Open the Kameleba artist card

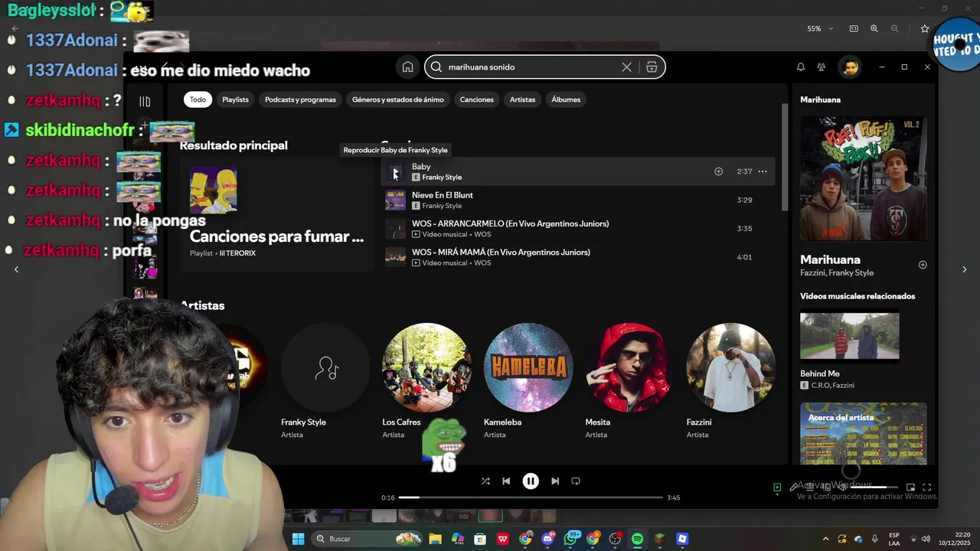click(x=528, y=380)
